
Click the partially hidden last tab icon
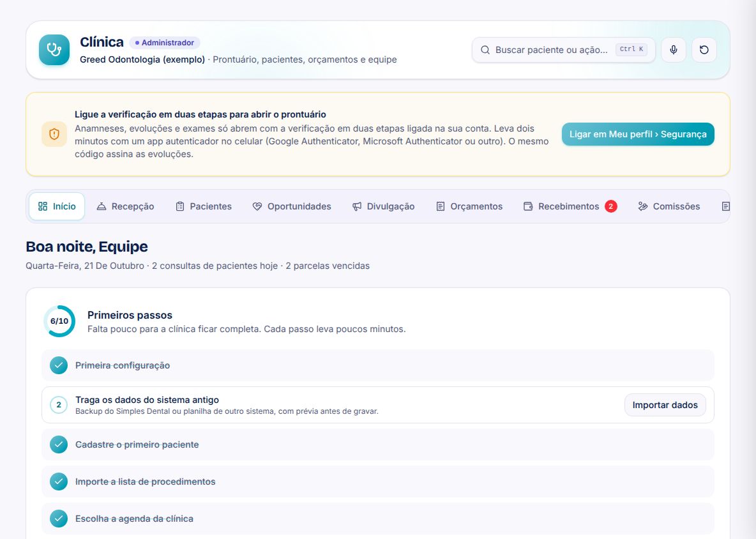725,206
